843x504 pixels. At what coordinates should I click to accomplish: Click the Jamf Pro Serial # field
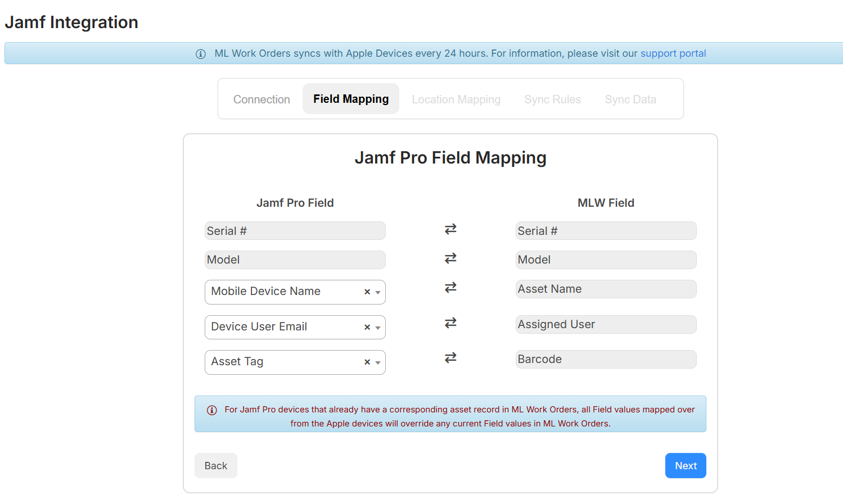pos(295,231)
